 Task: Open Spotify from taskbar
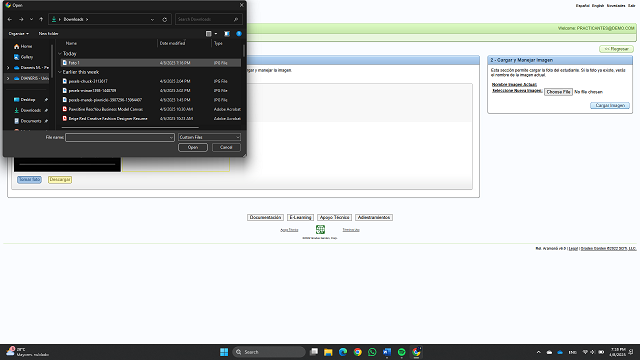click(402, 352)
